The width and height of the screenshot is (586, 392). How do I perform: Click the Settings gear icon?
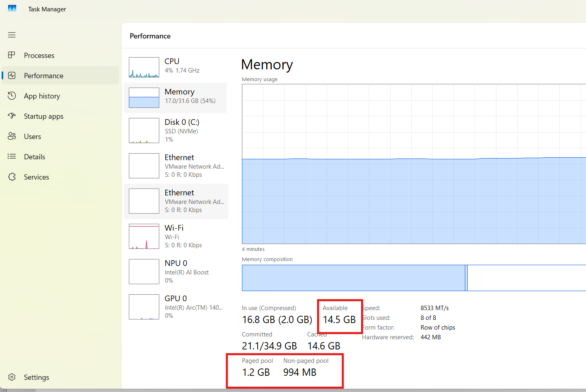click(x=12, y=377)
